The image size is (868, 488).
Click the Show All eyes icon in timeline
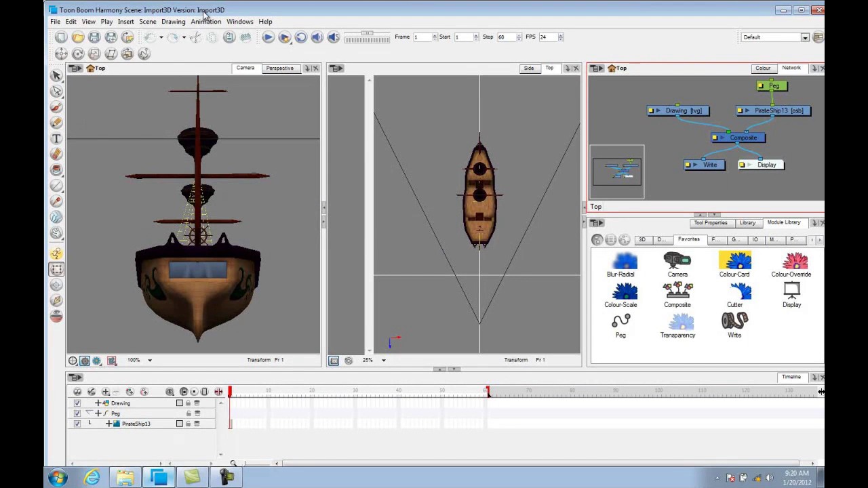pos(77,392)
